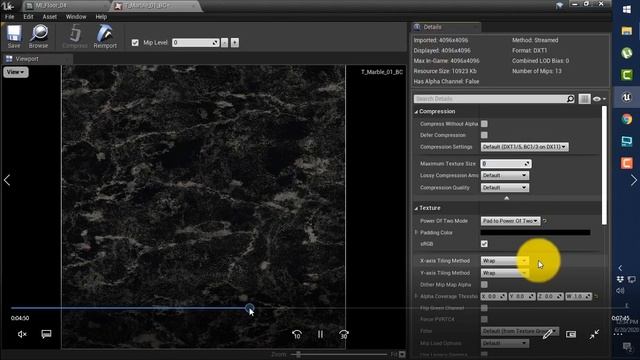
Task: Skip forward 30 seconds in the video
Action: pyautogui.click(x=344, y=335)
